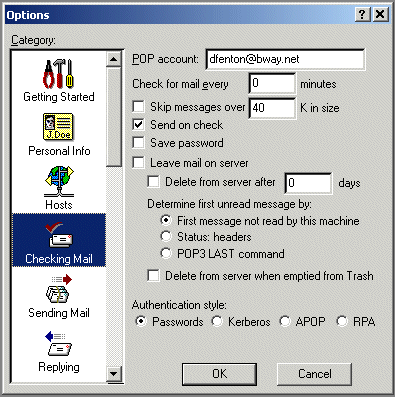Pick Passwords authentication style
The width and height of the screenshot is (395, 397).
[141, 321]
